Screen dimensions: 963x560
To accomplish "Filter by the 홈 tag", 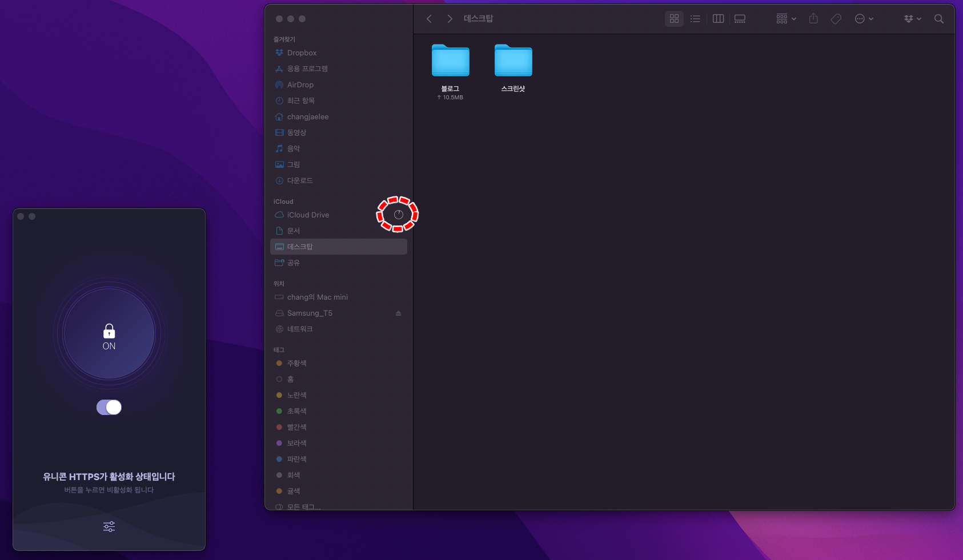I will (x=339, y=379).
